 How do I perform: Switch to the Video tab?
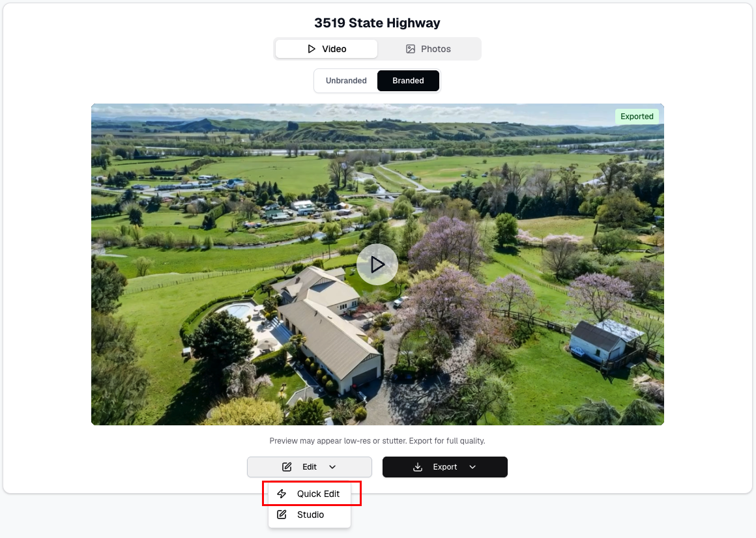tap(327, 49)
